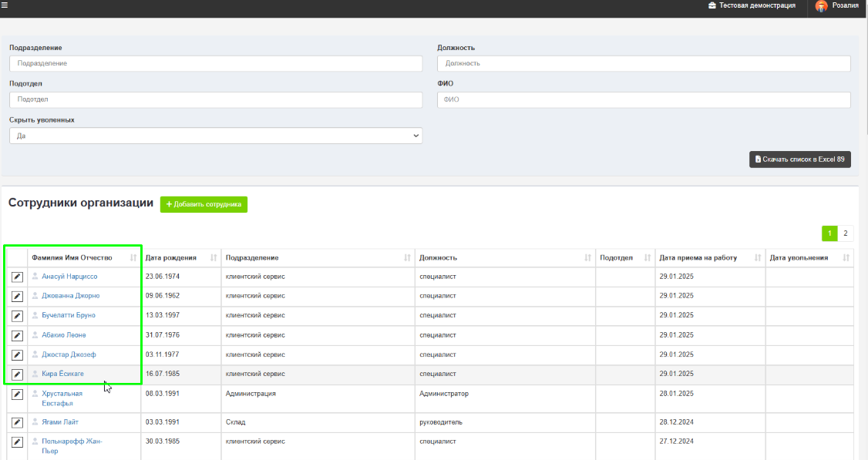868x460 pixels.
Task: Click edit pencil for Джостар Джозеф
Action: pyautogui.click(x=17, y=355)
